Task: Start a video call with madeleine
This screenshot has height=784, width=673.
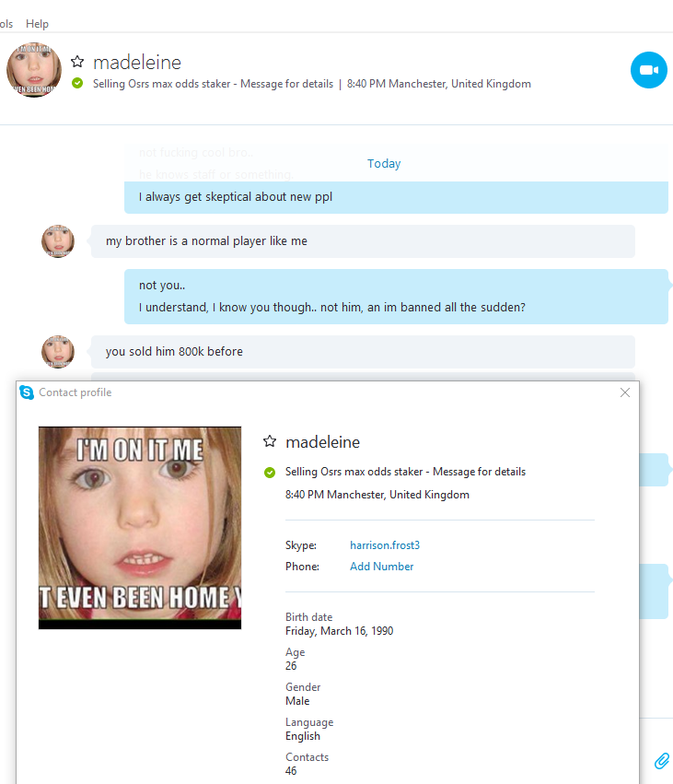Action: 648,70
